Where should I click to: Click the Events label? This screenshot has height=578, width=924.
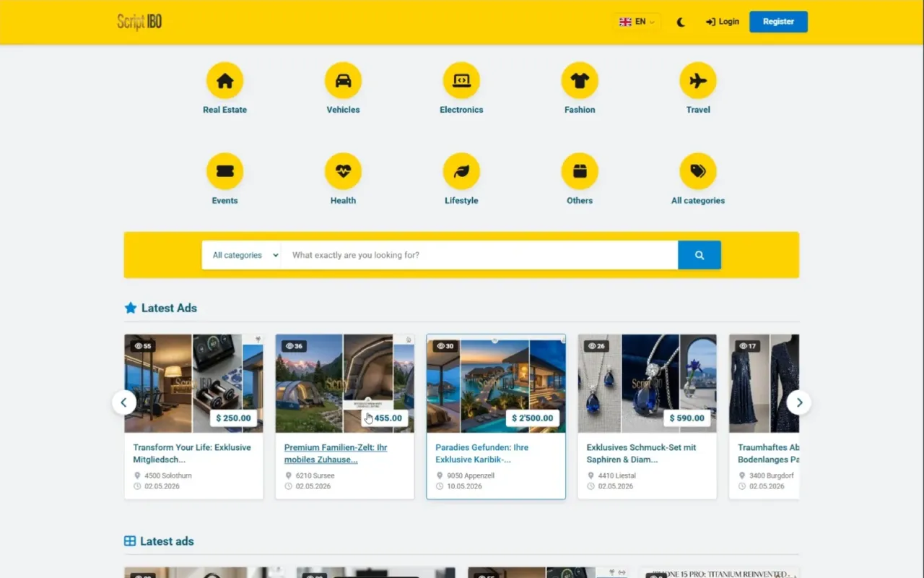225,201
